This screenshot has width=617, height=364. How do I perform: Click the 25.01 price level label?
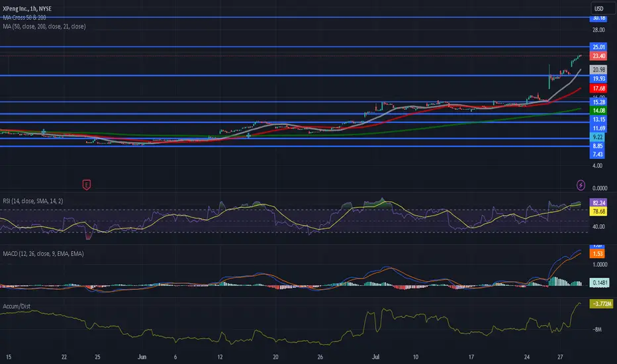click(x=598, y=47)
